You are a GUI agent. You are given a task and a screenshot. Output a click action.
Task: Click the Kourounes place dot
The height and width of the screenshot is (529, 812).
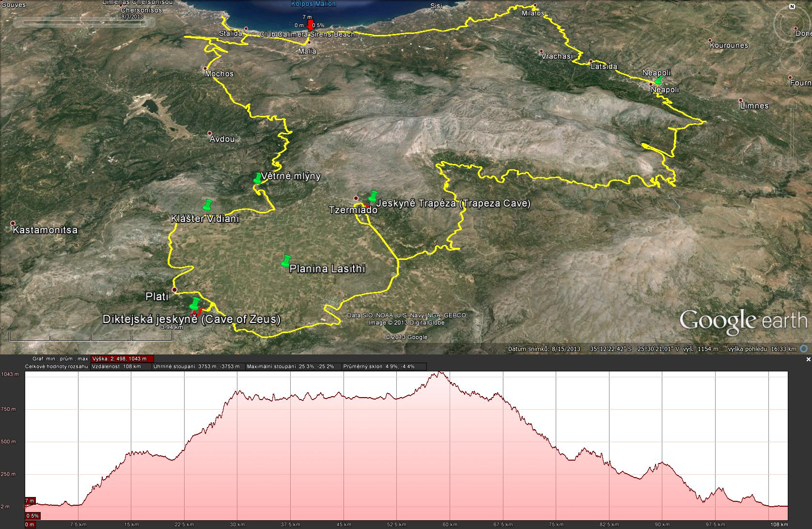(x=710, y=40)
